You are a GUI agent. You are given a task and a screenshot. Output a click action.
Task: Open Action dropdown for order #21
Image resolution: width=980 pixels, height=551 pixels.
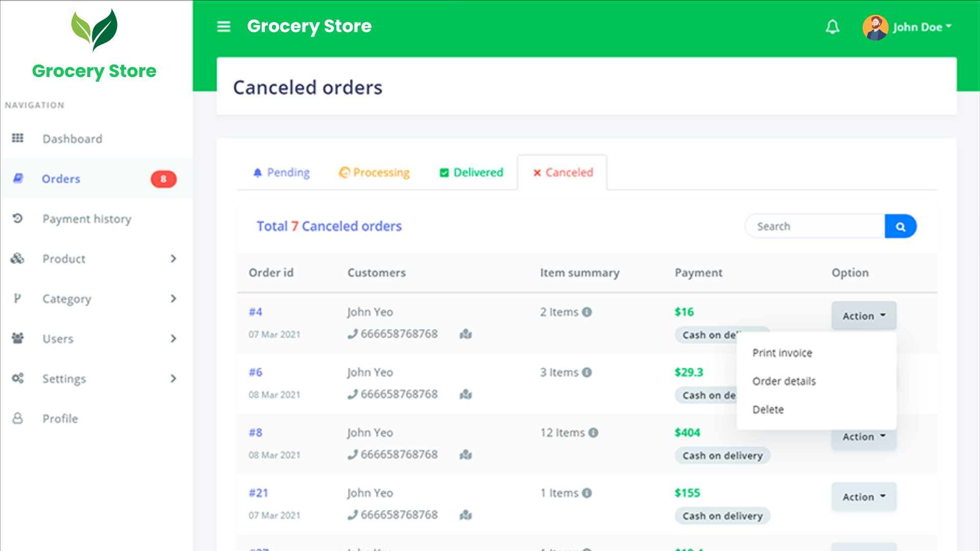(x=864, y=496)
